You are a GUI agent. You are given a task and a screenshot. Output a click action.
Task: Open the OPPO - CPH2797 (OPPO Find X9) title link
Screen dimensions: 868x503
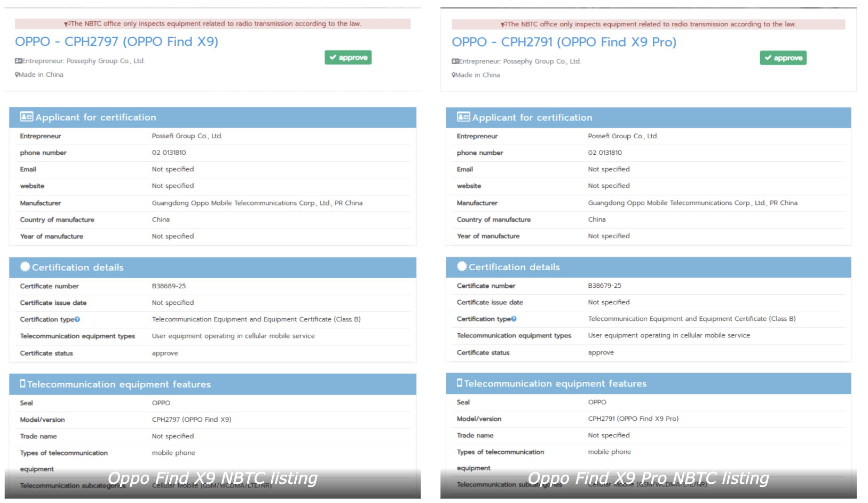(116, 42)
